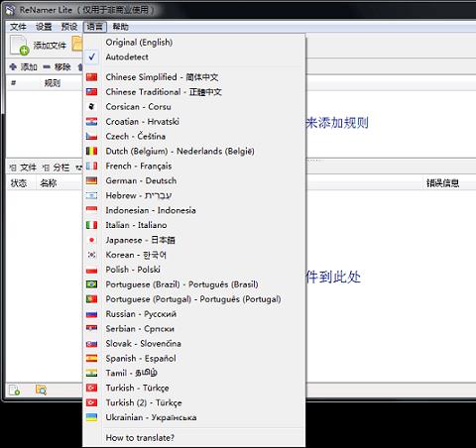Select Czech - Čeština language
Viewport: 476px width, 448px height.
point(194,136)
